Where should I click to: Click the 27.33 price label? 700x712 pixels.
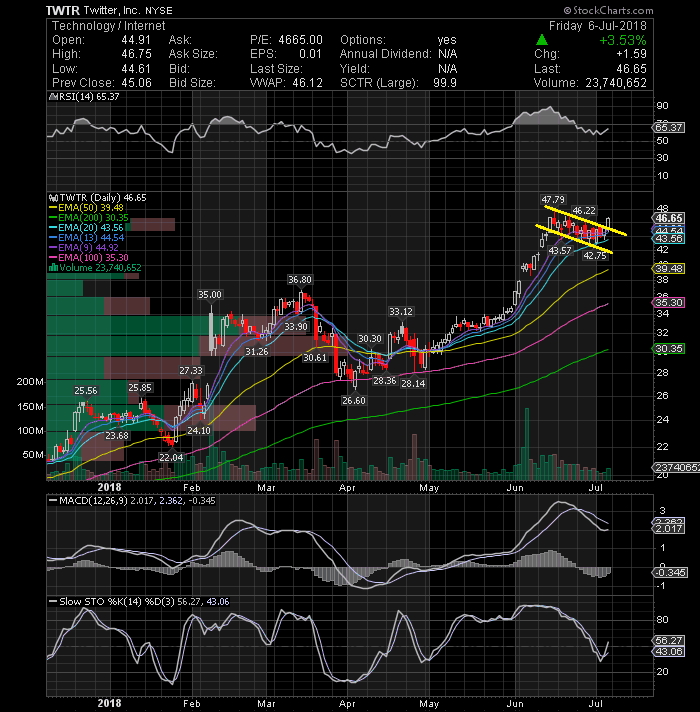tap(191, 371)
